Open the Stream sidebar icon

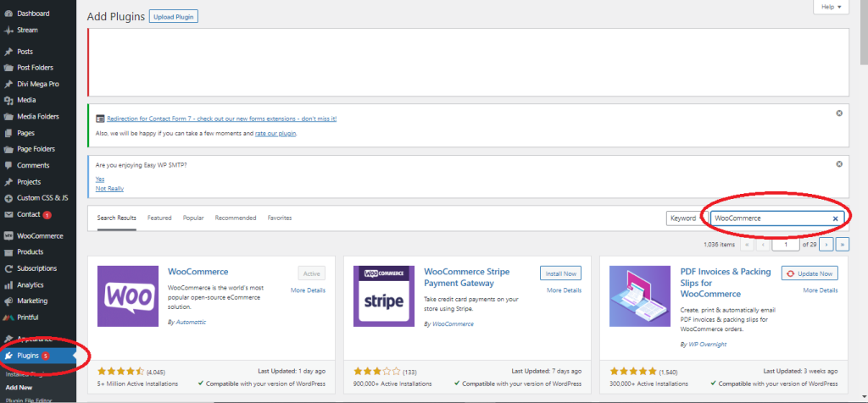coord(8,30)
